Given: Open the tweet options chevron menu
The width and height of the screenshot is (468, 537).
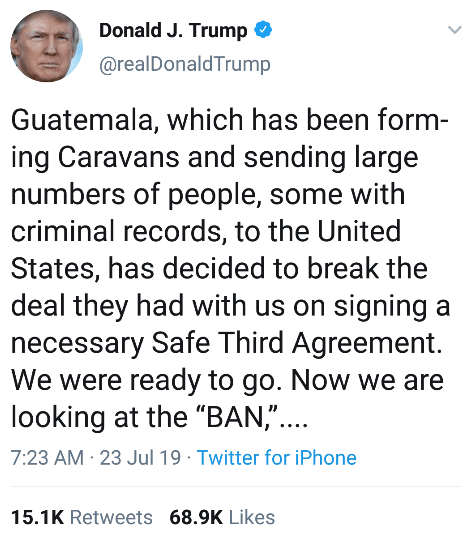Looking at the screenshot, I should click(x=455, y=30).
